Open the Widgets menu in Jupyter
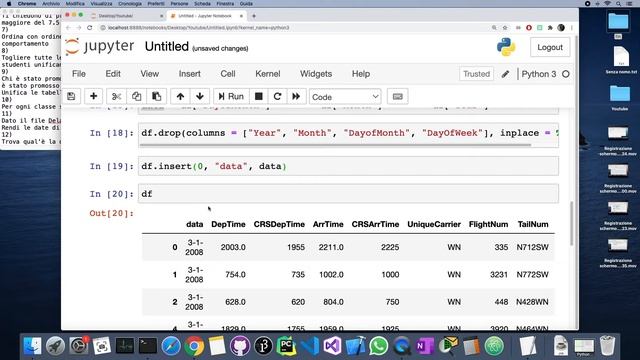This screenshot has width=640, height=360. [316, 74]
